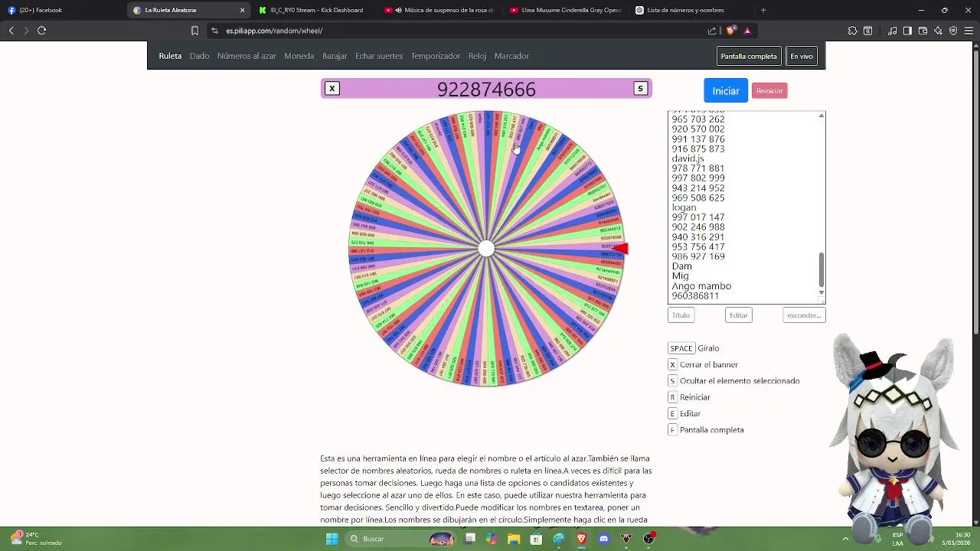The image size is (980, 551).
Task: Open the Brave Wallet icon
Action: tap(923, 31)
